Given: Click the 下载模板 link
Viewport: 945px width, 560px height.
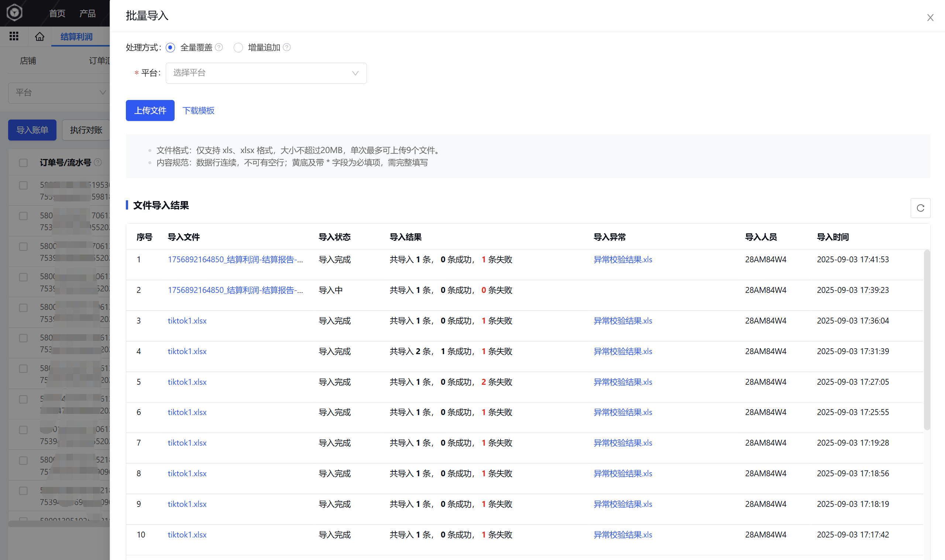Looking at the screenshot, I should tap(198, 111).
